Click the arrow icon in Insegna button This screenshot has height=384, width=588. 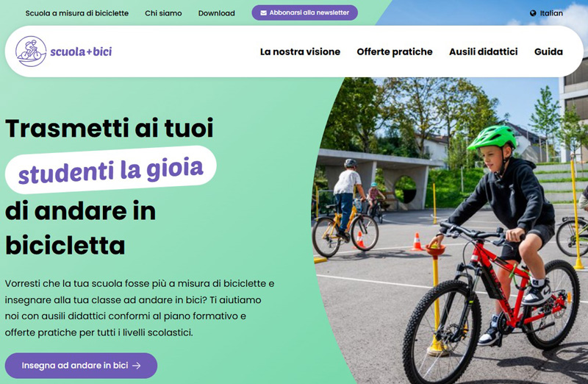(x=137, y=366)
